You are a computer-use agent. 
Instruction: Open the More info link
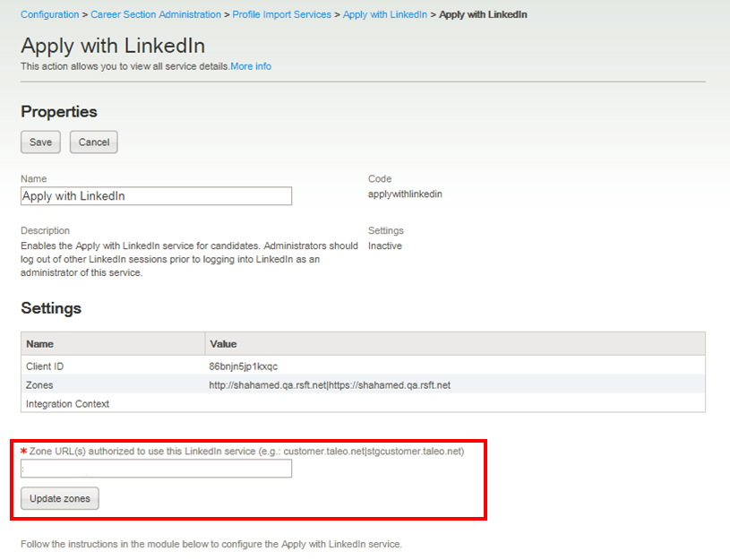coord(251,66)
